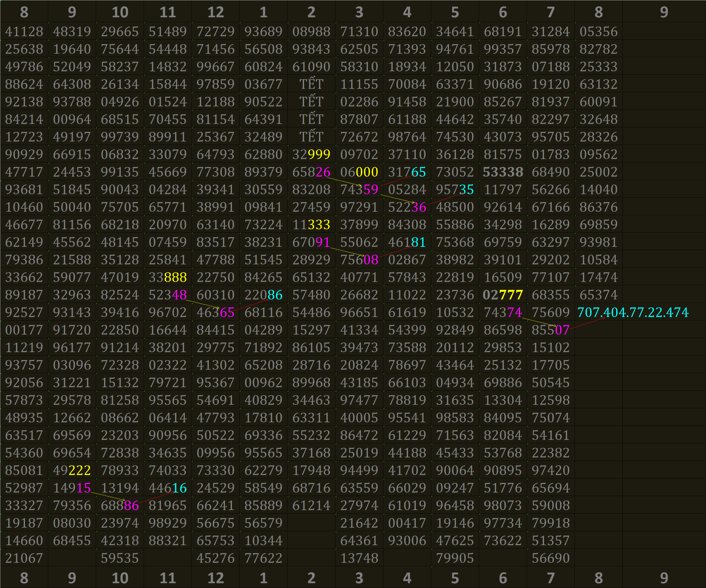Select cell 41128 at top left
The image size is (706, 588).
click(24, 32)
